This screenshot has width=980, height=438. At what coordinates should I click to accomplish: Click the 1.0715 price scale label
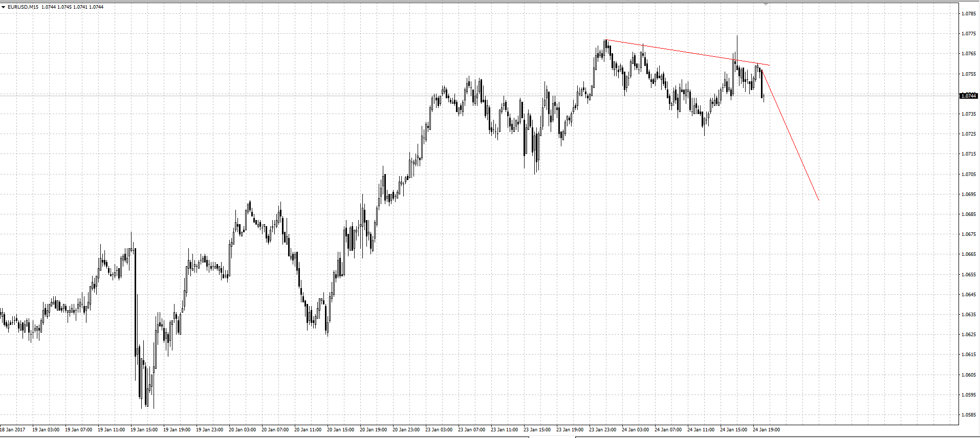[968, 154]
